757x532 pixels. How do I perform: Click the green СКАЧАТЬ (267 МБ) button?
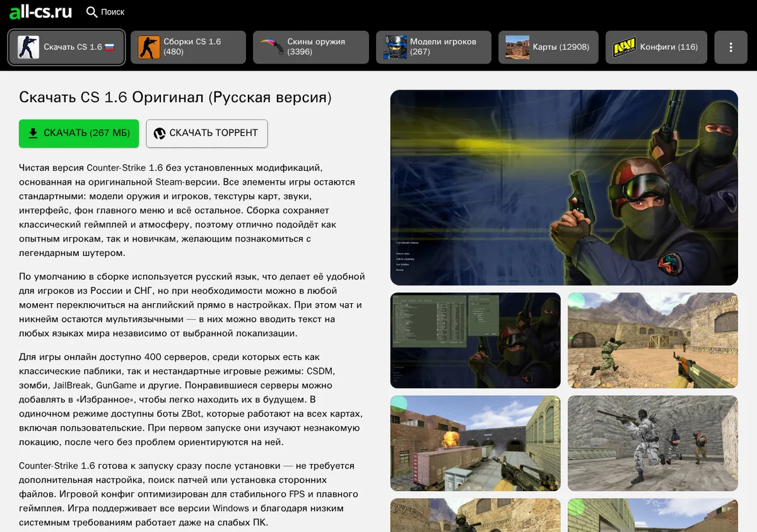[x=79, y=134]
